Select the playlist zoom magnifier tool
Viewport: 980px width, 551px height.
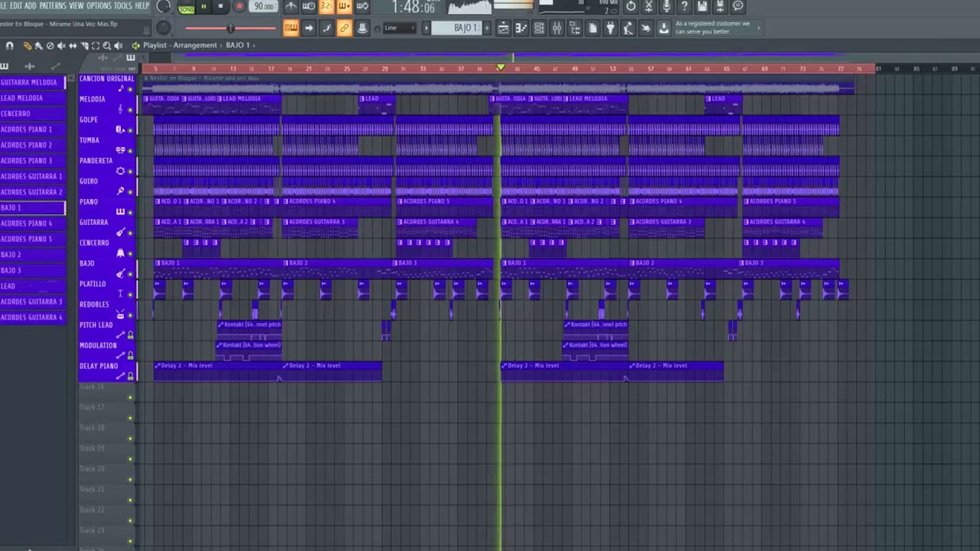coord(106,46)
